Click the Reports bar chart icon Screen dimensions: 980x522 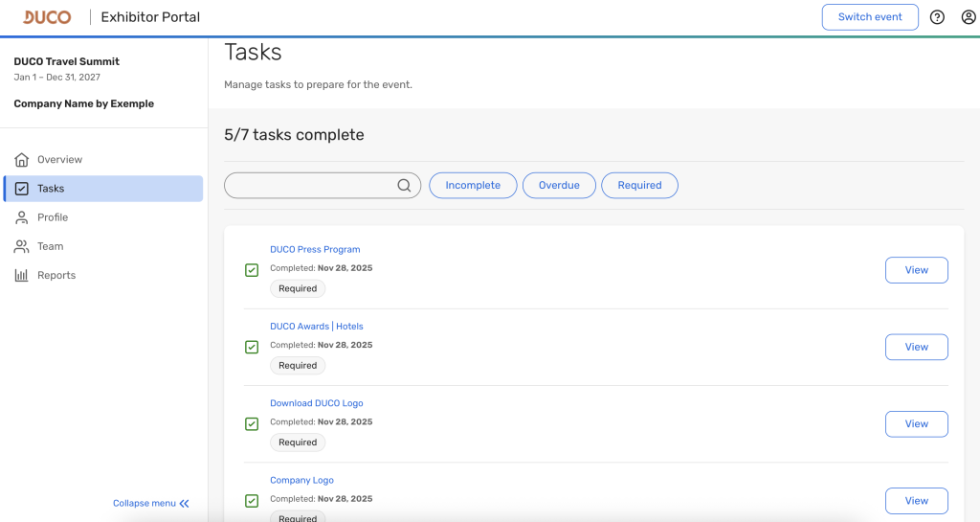point(22,275)
